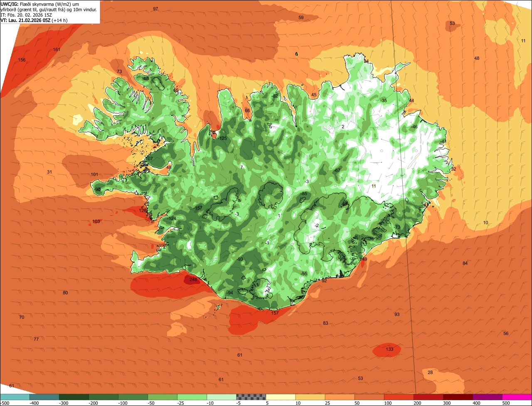Image resolution: width=532 pixels, height=406 pixels.
Task: Click the red-orange swatch between 100 and 200
Action: (399, 397)
